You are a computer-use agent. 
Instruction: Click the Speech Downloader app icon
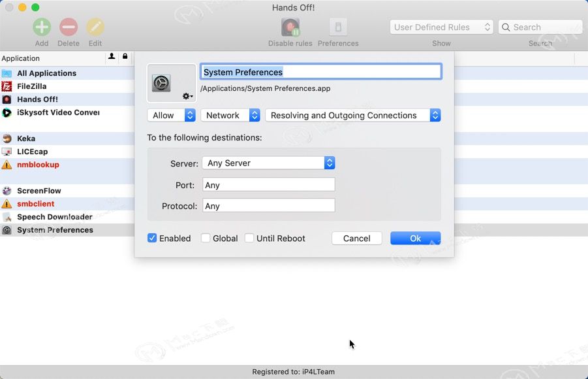[x=7, y=217]
